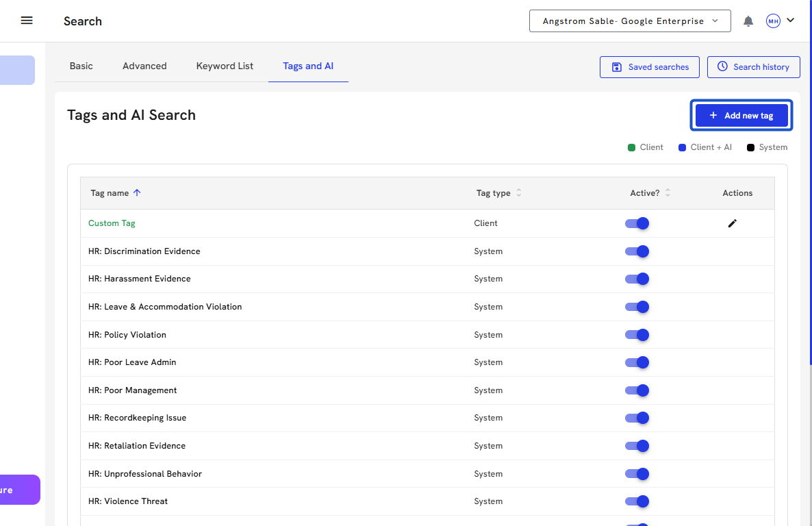
Task: Disable HR: Harassment Evidence tag toggle
Action: 637,279
